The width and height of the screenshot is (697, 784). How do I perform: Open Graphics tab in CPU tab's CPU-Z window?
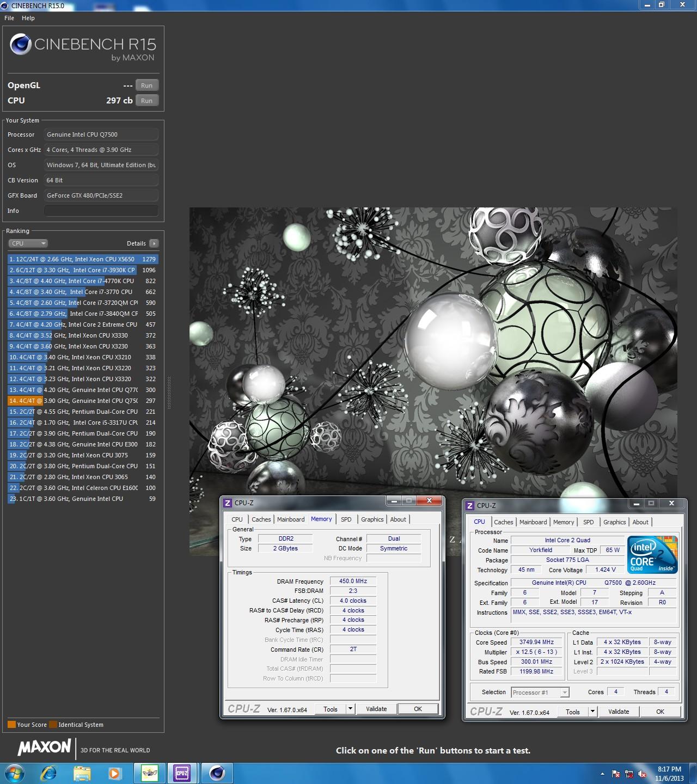click(x=615, y=522)
